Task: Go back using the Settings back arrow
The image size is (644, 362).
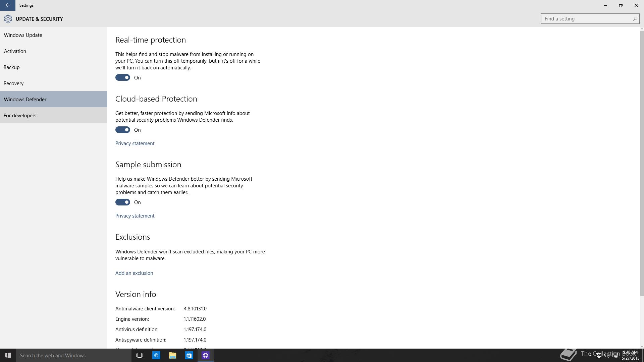Action: point(7,5)
